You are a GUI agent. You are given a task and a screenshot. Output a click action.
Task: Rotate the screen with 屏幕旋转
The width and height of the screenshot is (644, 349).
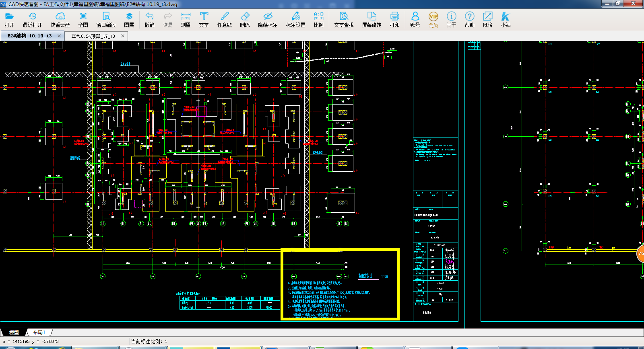[372, 19]
